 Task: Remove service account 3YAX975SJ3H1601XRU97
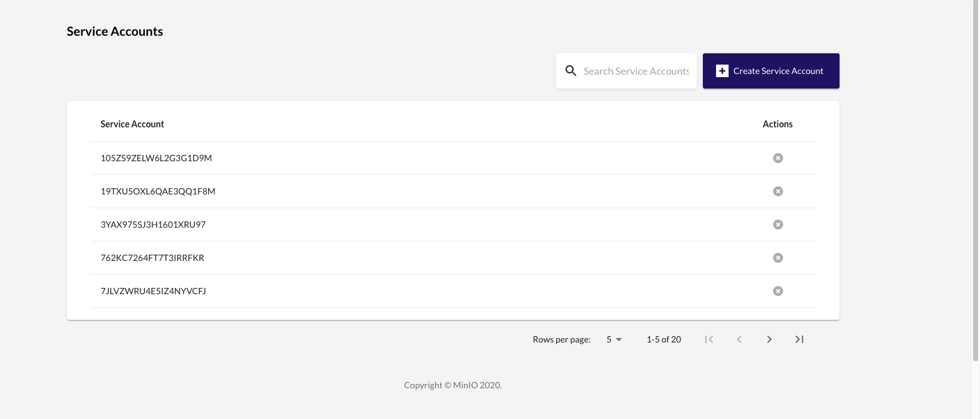(x=777, y=225)
